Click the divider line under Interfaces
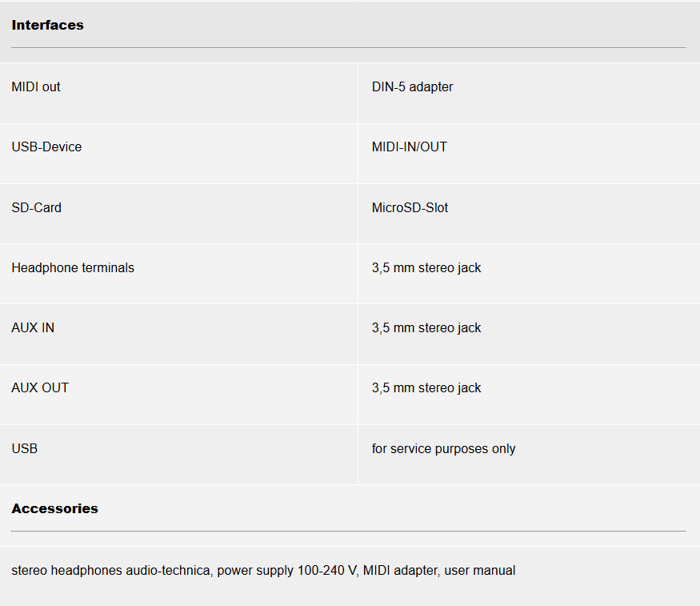Image resolution: width=700 pixels, height=606 pixels. click(x=348, y=47)
